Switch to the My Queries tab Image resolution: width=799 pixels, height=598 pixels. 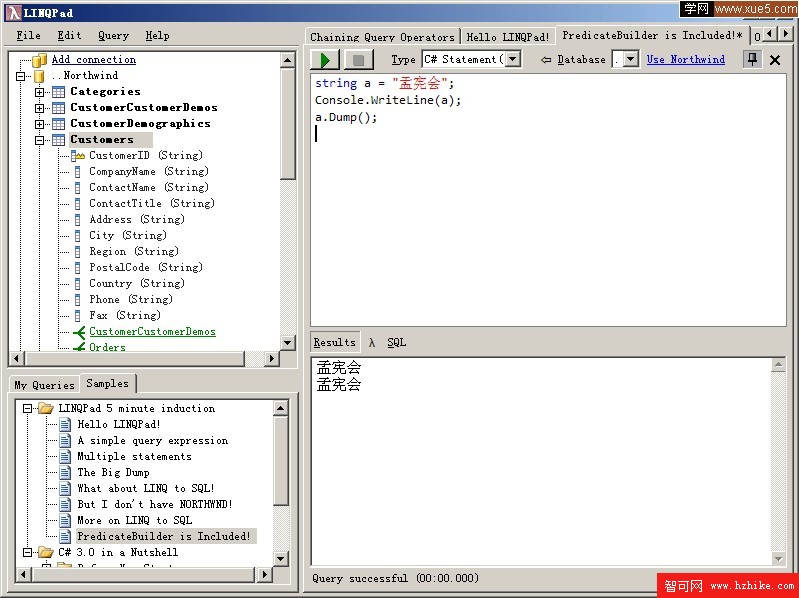click(44, 386)
